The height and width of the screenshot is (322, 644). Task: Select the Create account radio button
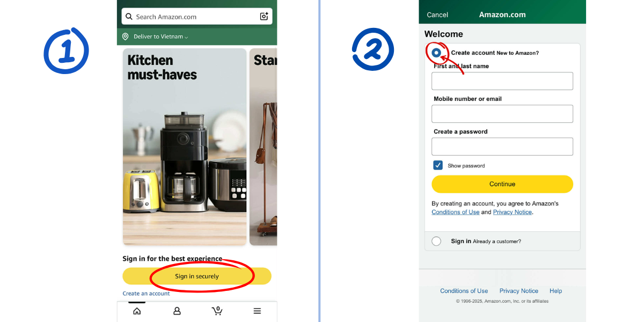436,53
